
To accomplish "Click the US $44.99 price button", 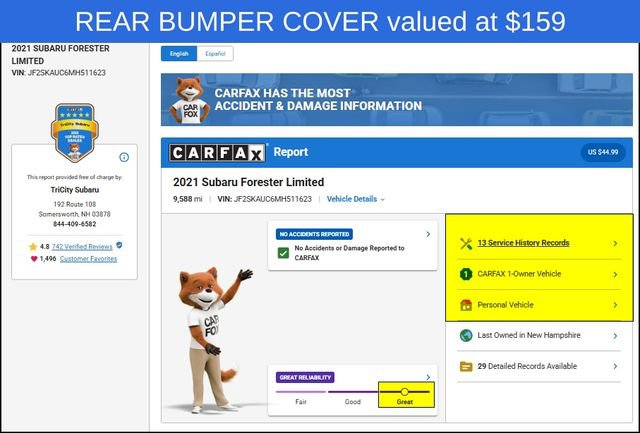I will pyautogui.click(x=603, y=152).
